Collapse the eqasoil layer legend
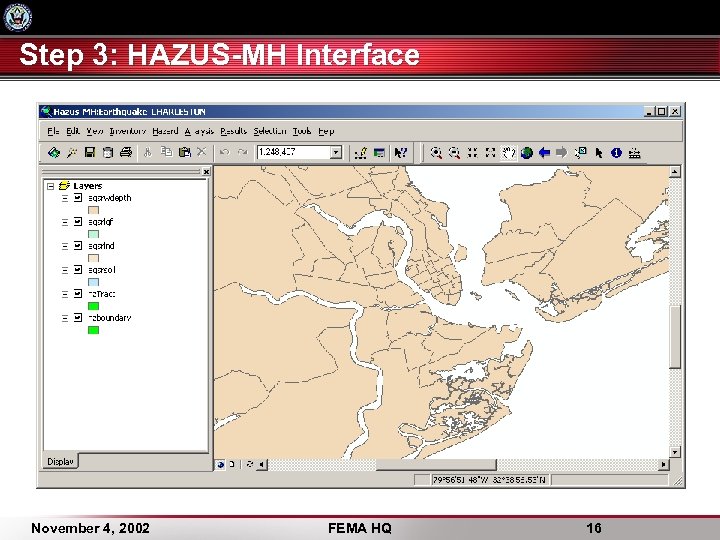The width and height of the screenshot is (720, 540). pos(65,270)
